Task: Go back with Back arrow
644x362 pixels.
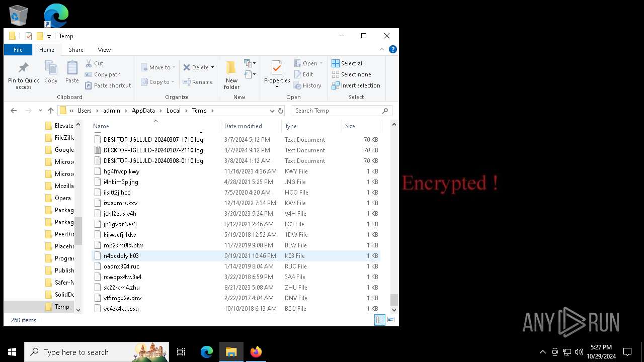Action: pyautogui.click(x=14, y=111)
